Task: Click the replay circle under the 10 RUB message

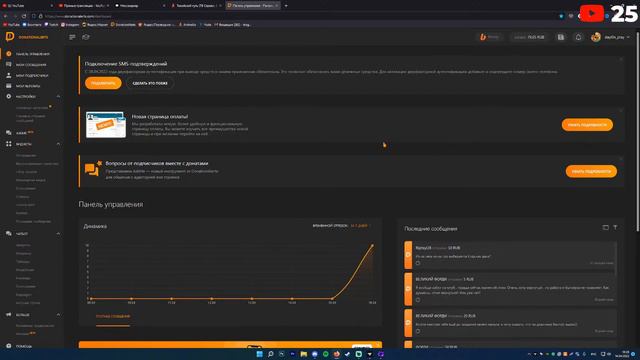Action: point(418,263)
